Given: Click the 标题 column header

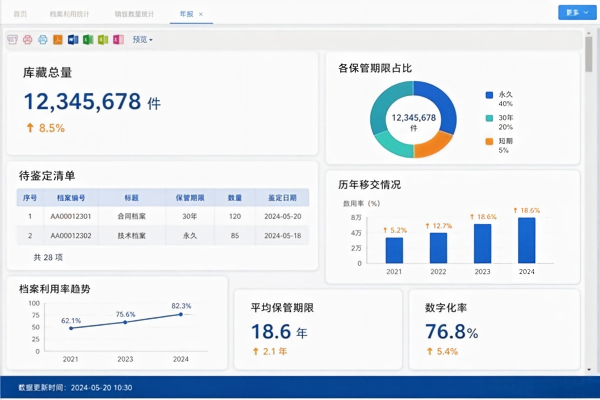Looking at the screenshot, I should pos(131,198).
